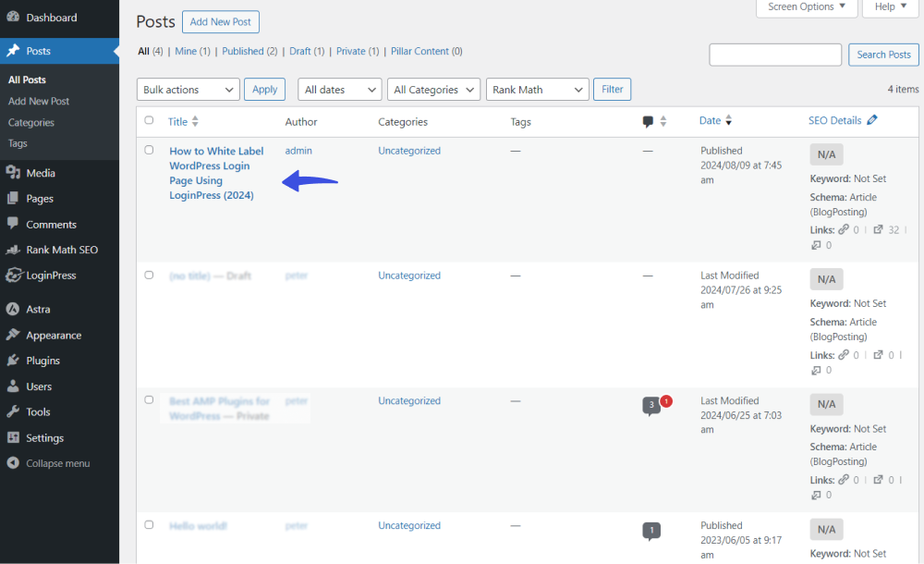Check the How to White Label post checkbox

(x=149, y=150)
